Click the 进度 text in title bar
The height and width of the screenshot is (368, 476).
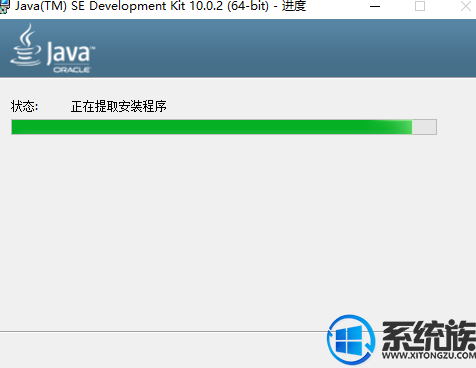[294, 6]
